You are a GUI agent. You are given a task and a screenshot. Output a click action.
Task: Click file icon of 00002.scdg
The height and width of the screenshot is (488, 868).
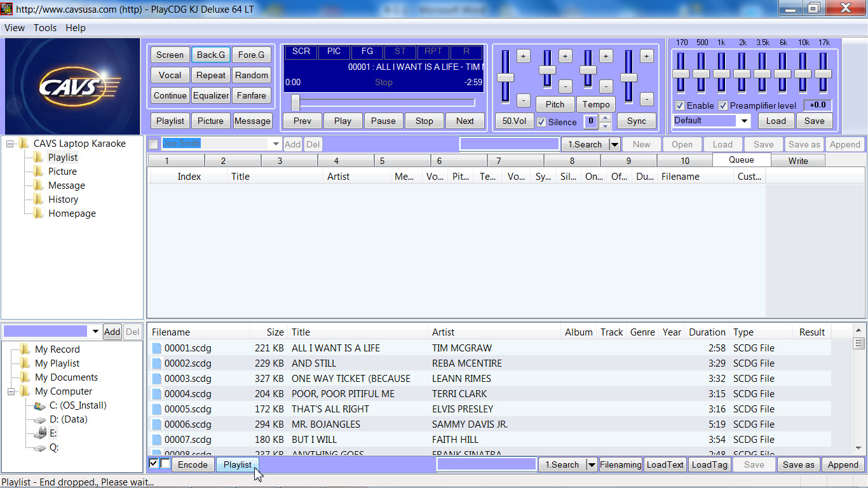[157, 363]
